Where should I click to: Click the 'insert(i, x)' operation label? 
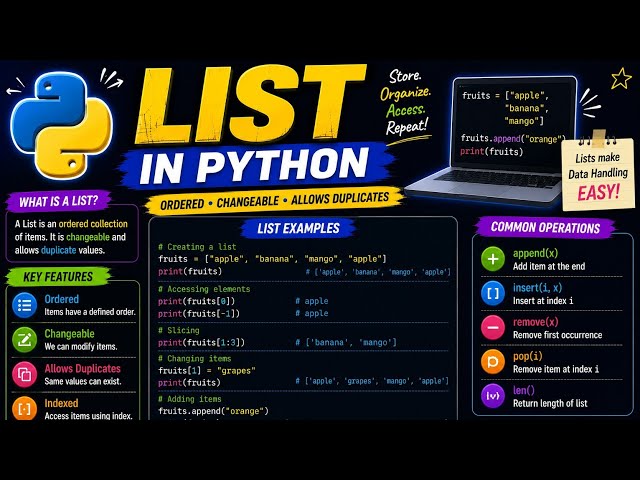pyautogui.click(x=537, y=287)
